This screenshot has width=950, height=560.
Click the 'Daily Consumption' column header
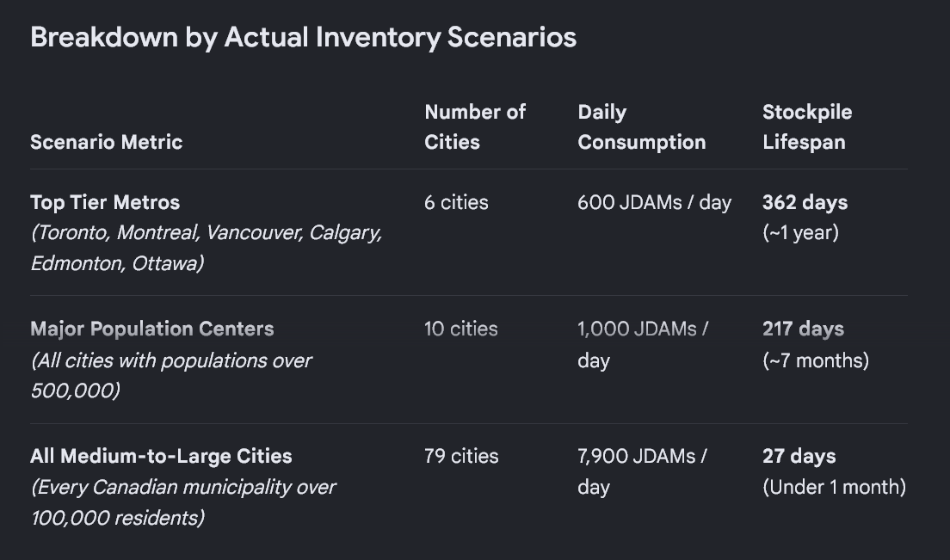click(642, 127)
